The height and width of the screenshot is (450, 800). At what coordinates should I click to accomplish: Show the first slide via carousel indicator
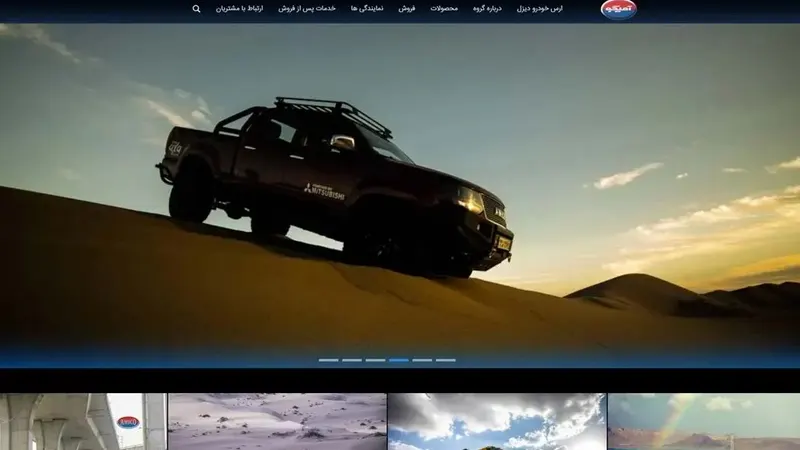[329, 360]
